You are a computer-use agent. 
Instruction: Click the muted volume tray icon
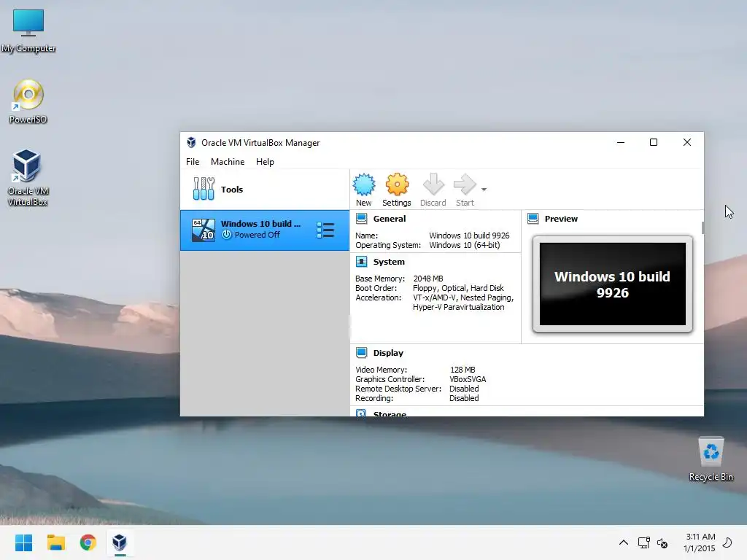[x=662, y=542]
